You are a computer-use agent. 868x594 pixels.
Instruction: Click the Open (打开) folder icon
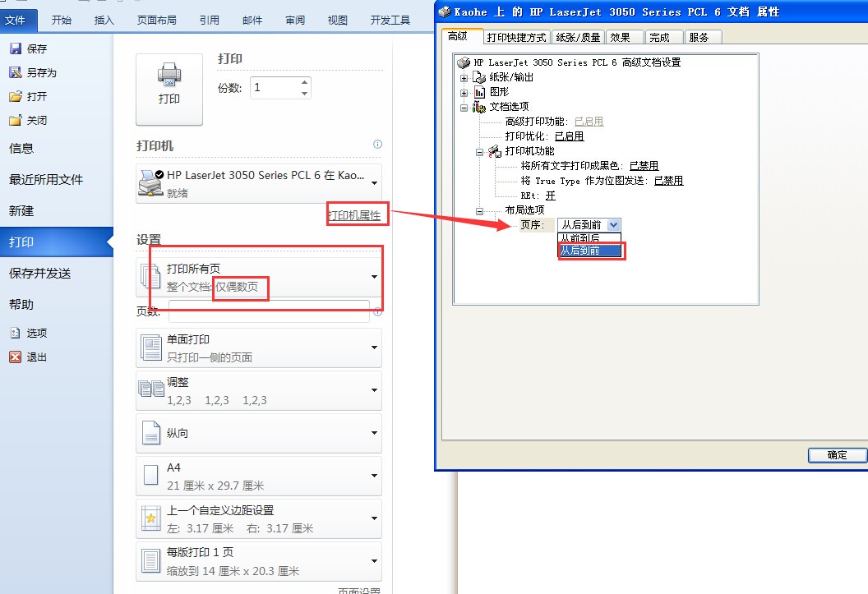[x=16, y=96]
